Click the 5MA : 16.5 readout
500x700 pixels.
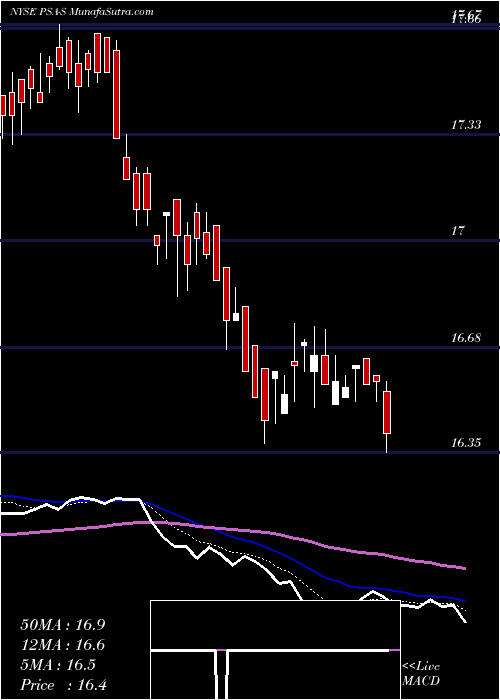[58, 665]
